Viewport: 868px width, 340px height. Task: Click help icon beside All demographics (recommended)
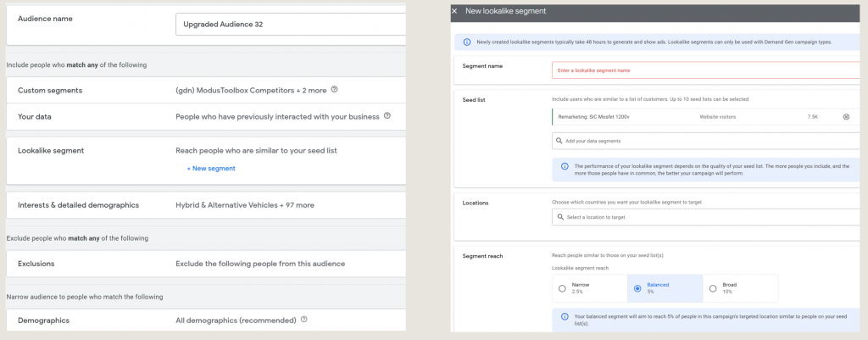click(x=303, y=320)
